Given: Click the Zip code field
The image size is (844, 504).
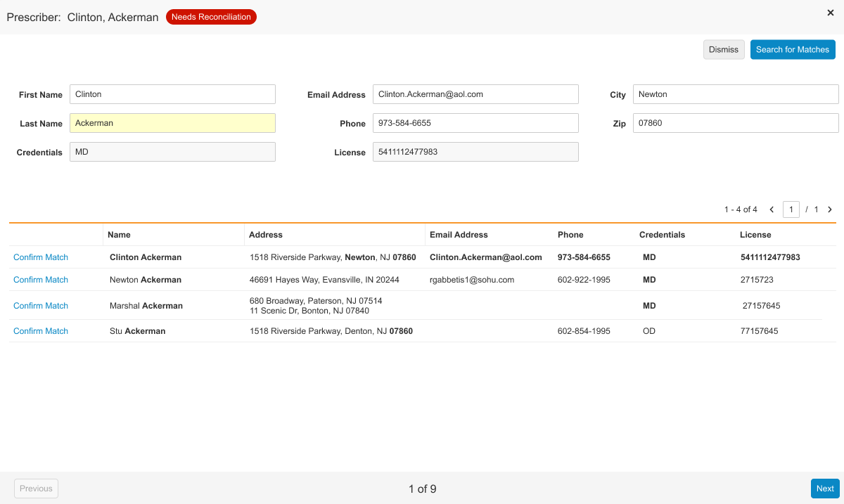Looking at the screenshot, I should tap(735, 123).
